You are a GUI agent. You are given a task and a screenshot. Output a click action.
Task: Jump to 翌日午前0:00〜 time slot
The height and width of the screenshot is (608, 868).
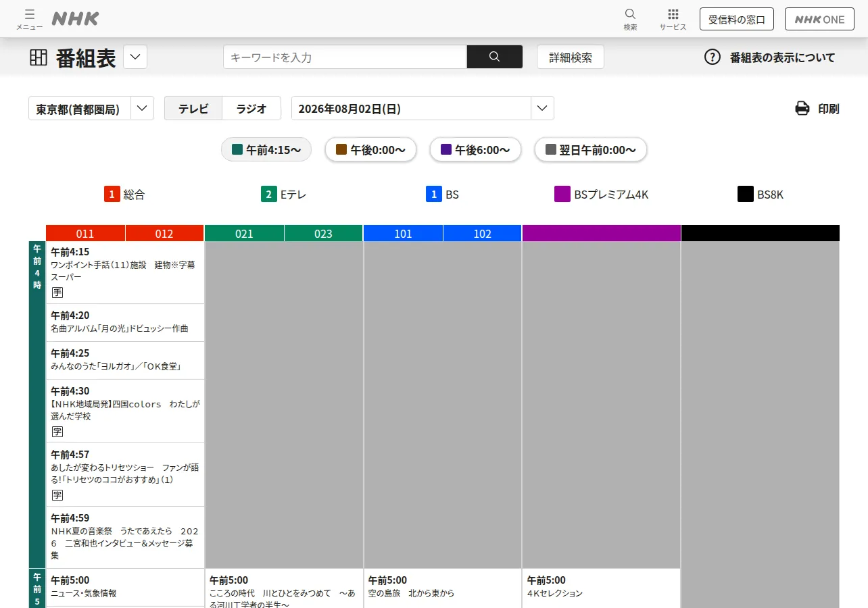pyautogui.click(x=591, y=149)
